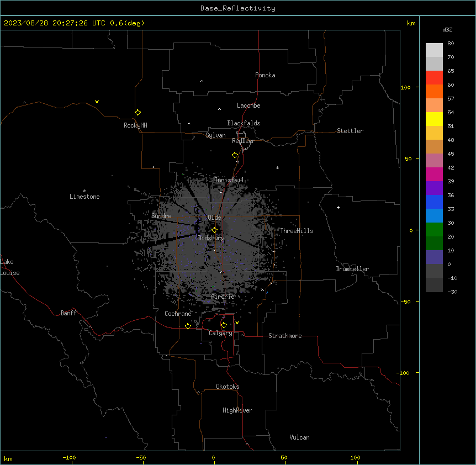Click the 2023/08/28 20:27:26 UTC timestamp

(x=54, y=23)
